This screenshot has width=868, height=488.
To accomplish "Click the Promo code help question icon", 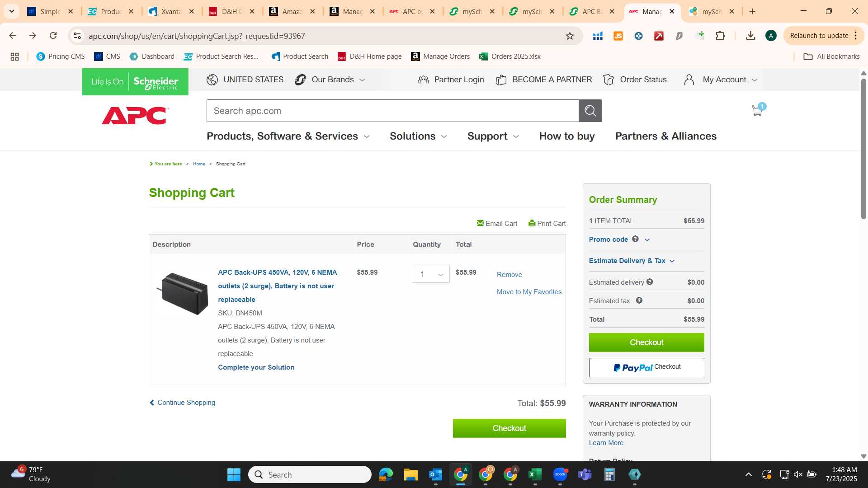I will click(x=635, y=239).
